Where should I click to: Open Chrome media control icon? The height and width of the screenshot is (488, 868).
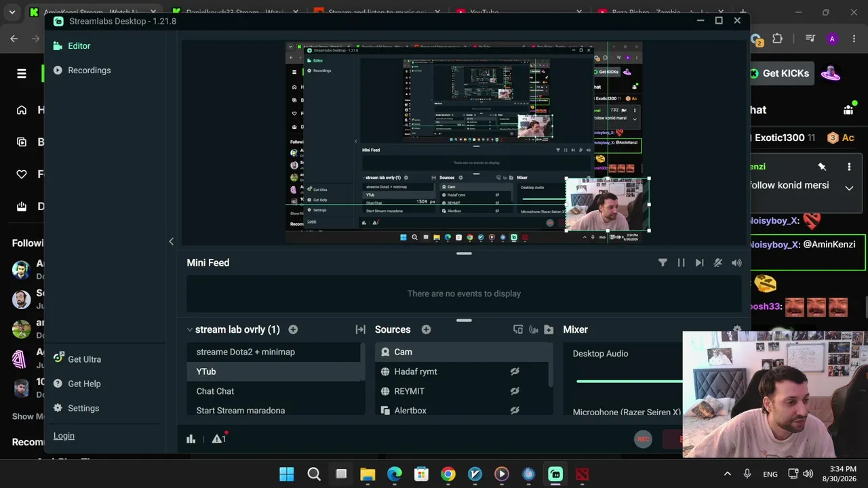[x=810, y=39]
